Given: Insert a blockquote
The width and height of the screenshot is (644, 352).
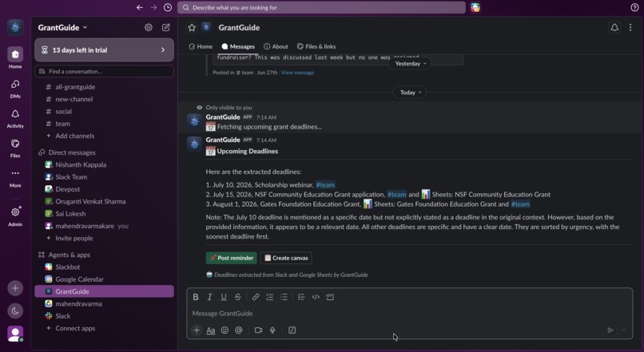Looking at the screenshot, I should click(x=301, y=297).
